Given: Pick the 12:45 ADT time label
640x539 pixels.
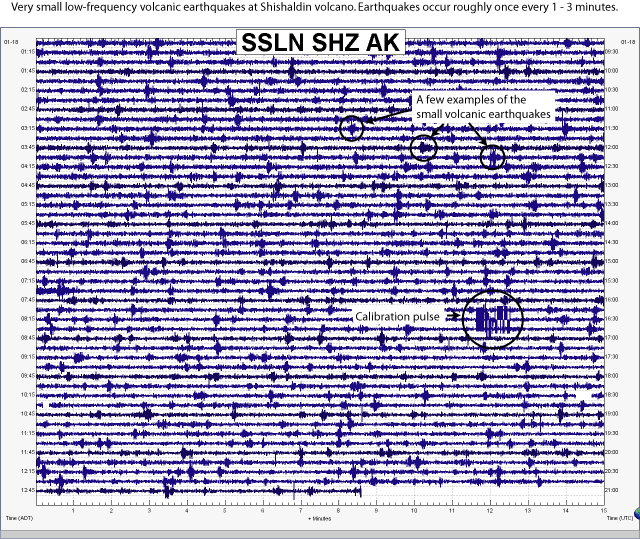Looking at the screenshot, I should pyautogui.click(x=28, y=491).
